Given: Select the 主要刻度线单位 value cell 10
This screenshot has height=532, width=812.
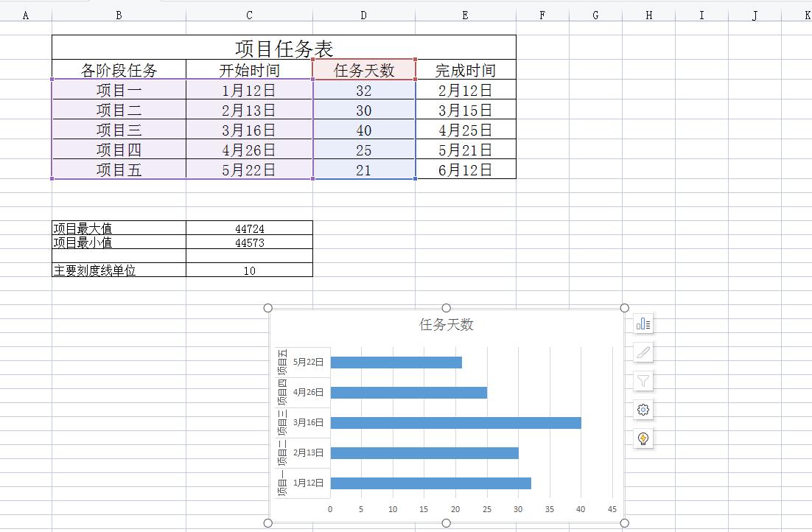Looking at the screenshot, I should pyautogui.click(x=249, y=270).
